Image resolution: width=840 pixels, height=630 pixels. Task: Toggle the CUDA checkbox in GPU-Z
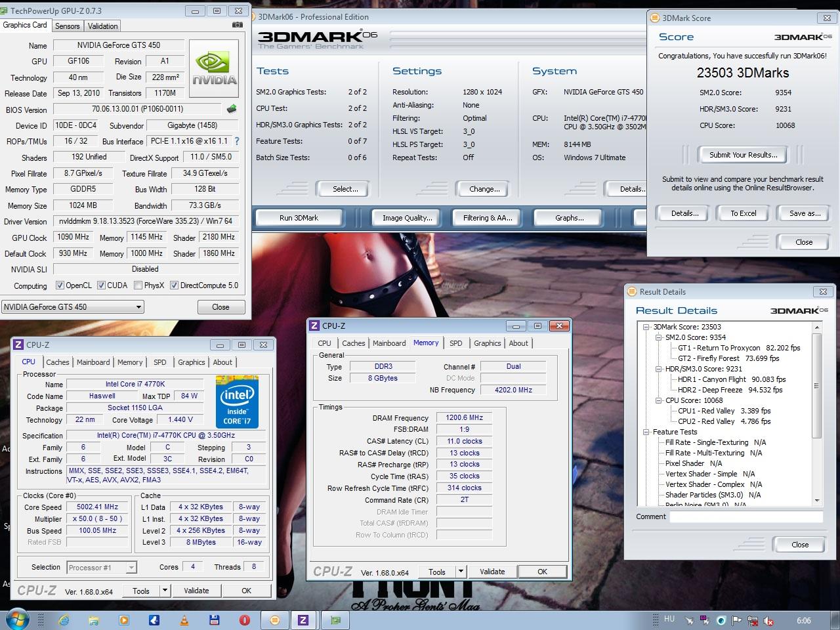pyautogui.click(x=101, y=285)
